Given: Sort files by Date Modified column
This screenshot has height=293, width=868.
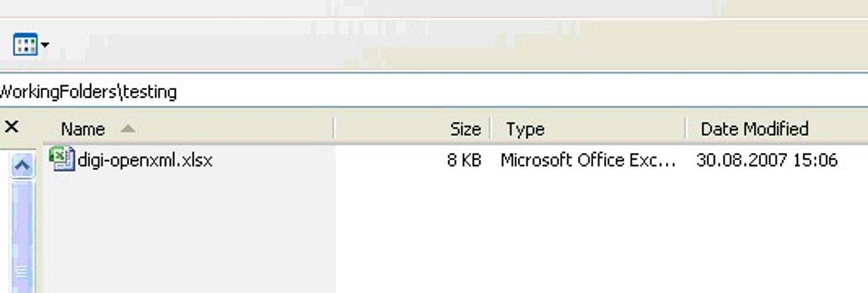Looking at the screenshot, I should pyautogui.click(x=754, y=129).
